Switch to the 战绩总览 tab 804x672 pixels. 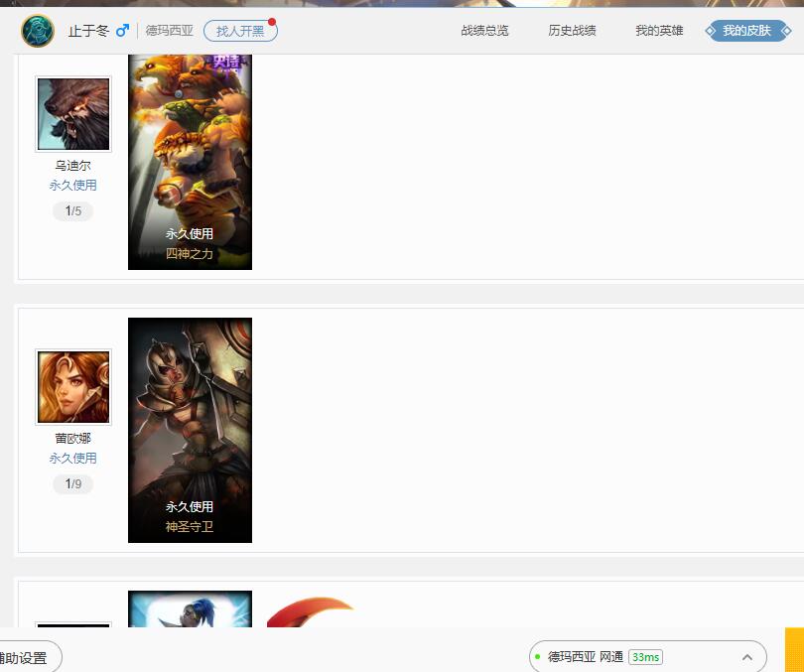coord(484,31)
